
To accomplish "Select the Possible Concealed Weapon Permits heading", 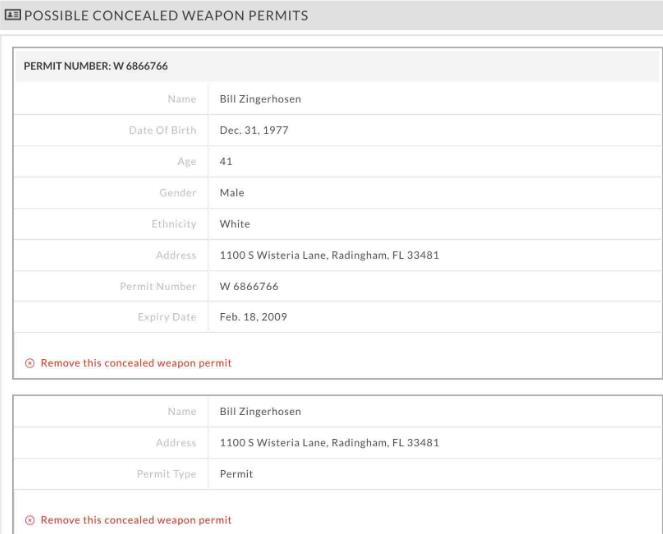I will tap(166, 16).
